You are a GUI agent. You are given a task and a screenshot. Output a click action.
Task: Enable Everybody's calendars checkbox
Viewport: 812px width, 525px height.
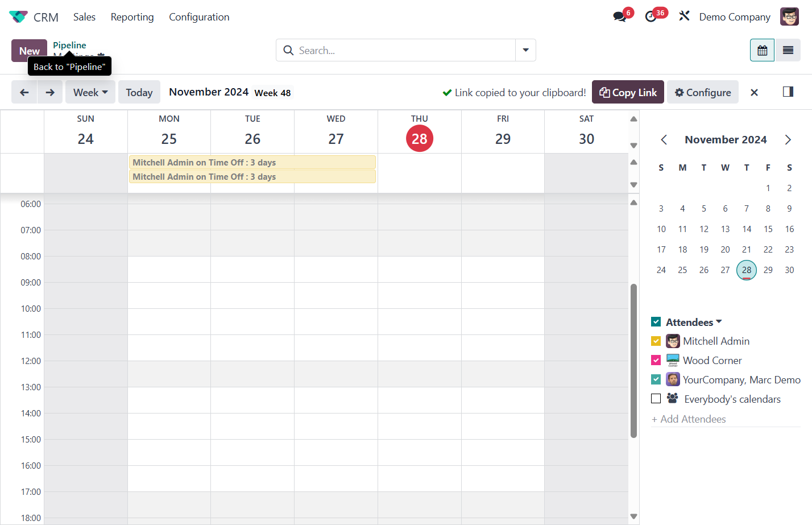point(656,399)
